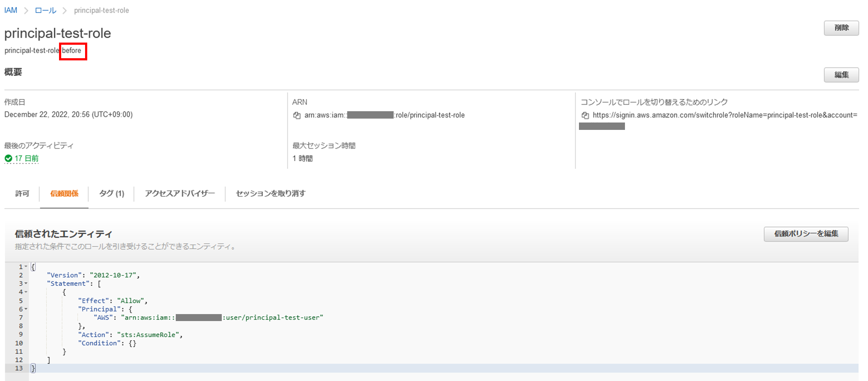868x381 pixels.
Task: Click the "Action": "sts:AssumeRole" line
Action: pos(130,335)
